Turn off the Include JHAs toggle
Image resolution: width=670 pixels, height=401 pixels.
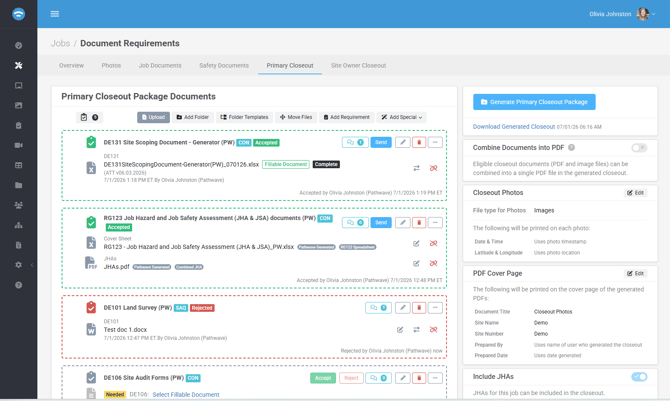click(639, 377)
